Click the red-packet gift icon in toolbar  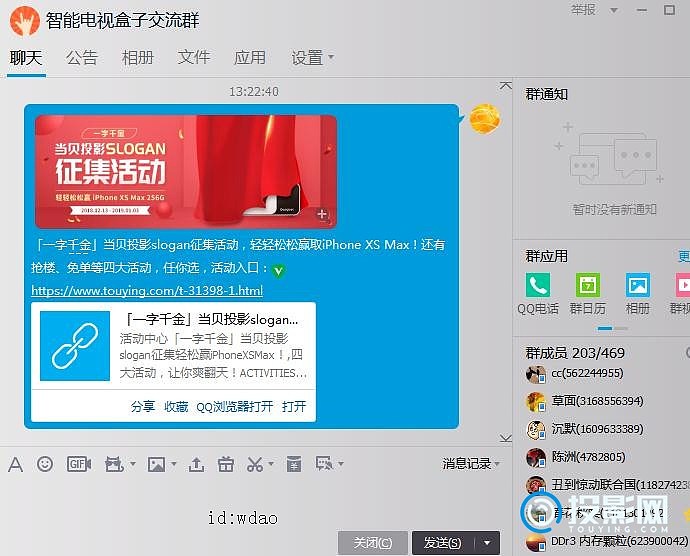pos(114,464)
